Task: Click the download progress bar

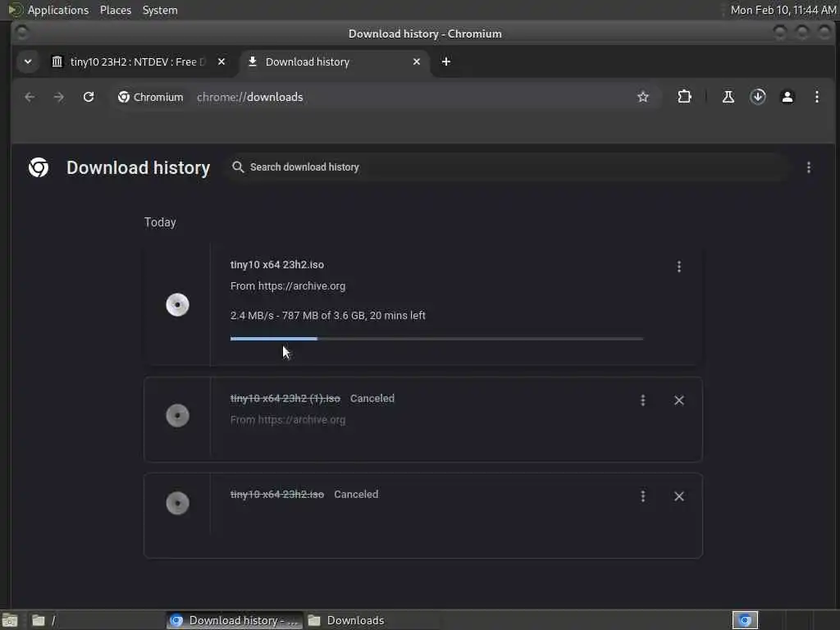Action: [x=436, y=339]
